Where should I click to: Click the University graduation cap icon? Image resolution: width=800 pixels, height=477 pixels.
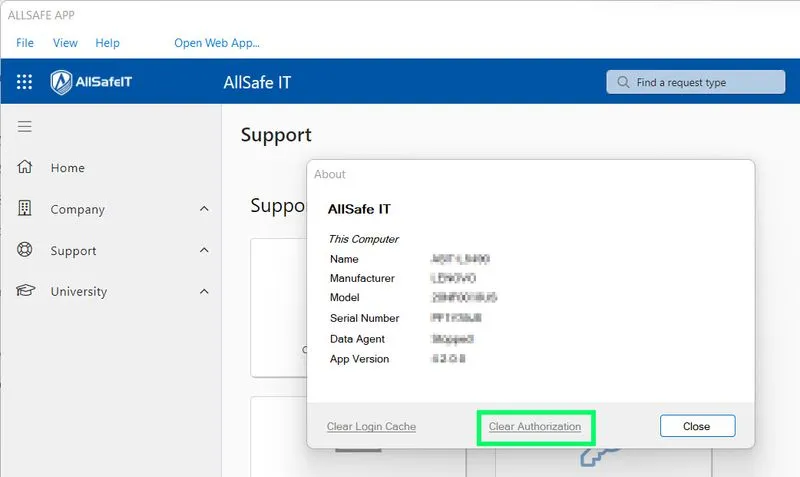click(25, 291)
